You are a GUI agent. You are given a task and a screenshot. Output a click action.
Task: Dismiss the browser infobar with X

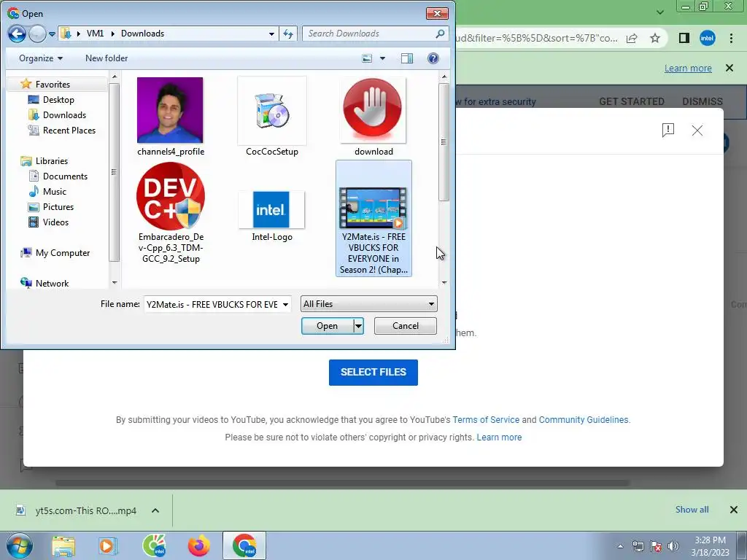click(x=729, y=68)
